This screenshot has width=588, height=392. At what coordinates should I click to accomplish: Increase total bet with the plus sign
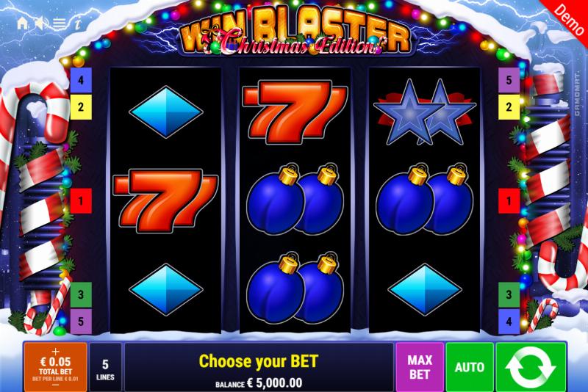(56, 351)
